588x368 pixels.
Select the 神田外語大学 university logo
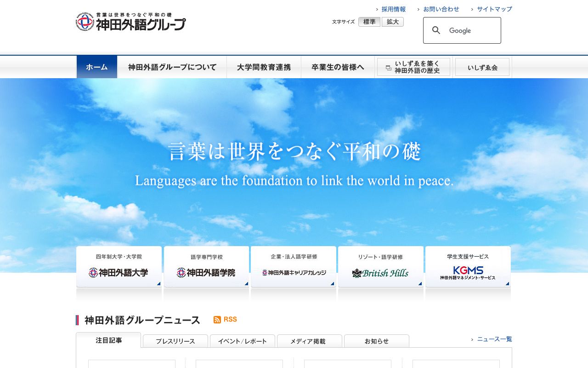119,273
